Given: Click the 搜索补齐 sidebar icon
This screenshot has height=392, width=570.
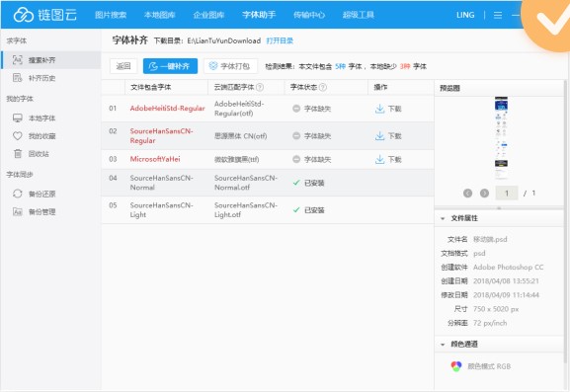Looking at the screenshot, I should [18, 60].
